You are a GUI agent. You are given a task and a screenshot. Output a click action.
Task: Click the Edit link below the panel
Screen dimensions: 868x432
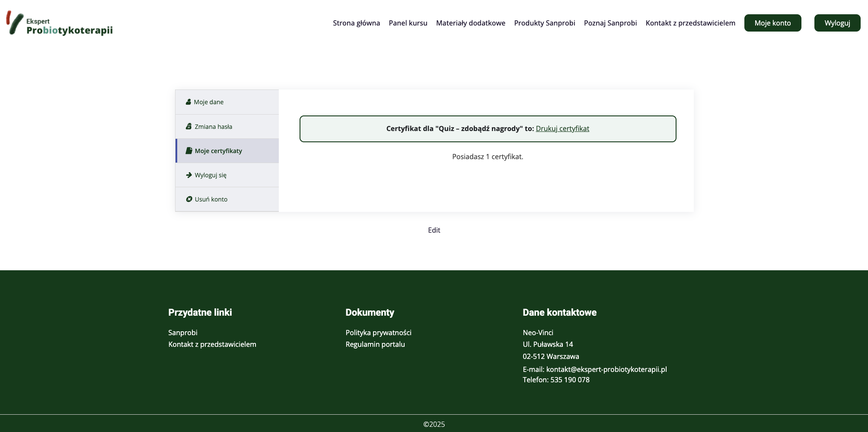click(x=434, y=230)
